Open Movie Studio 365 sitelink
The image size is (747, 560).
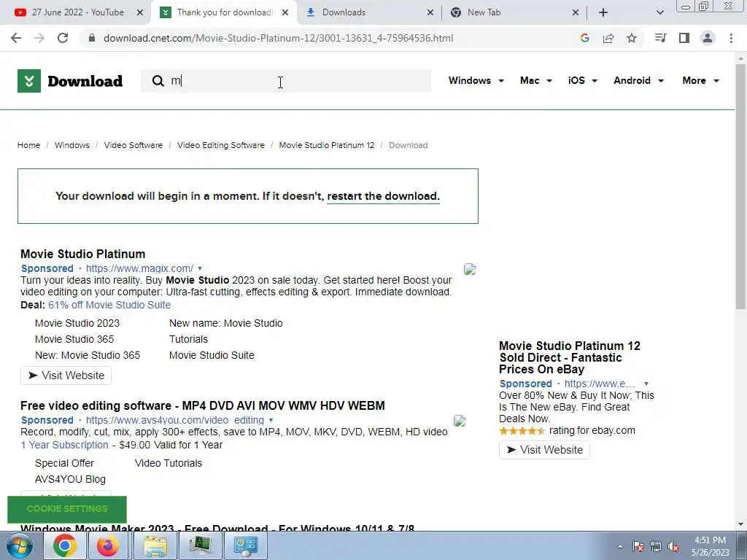pos(74,340)
